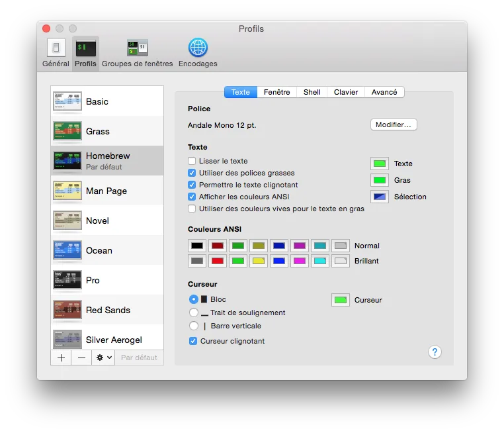The image size is (504, 433).
Task: Toggle Curseur clignotant checkbox
Action: tap(193, 341)
